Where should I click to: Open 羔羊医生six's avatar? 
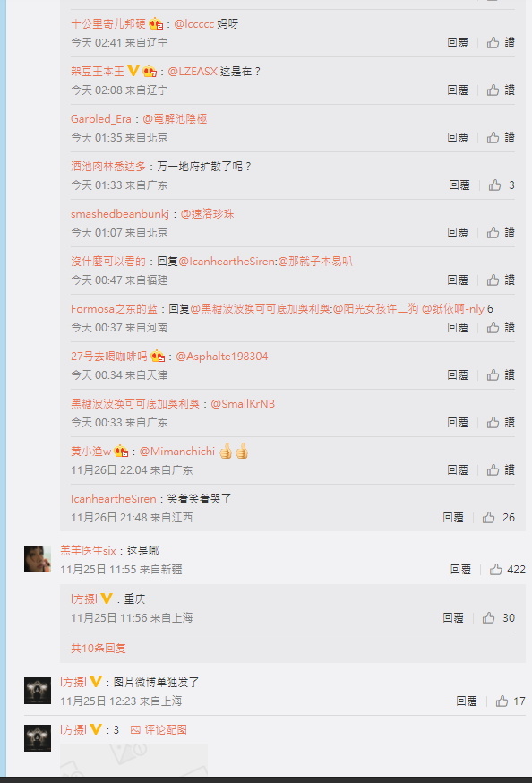click(38, 559)
